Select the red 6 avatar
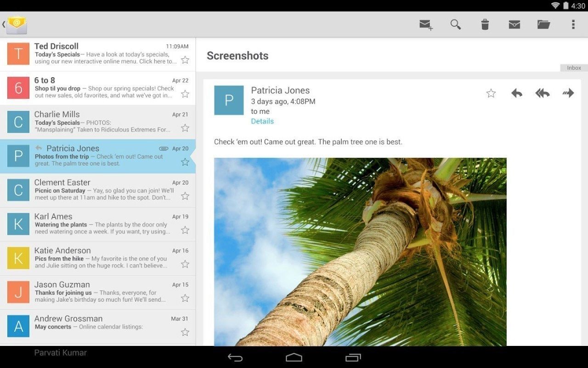 [18, 88]
